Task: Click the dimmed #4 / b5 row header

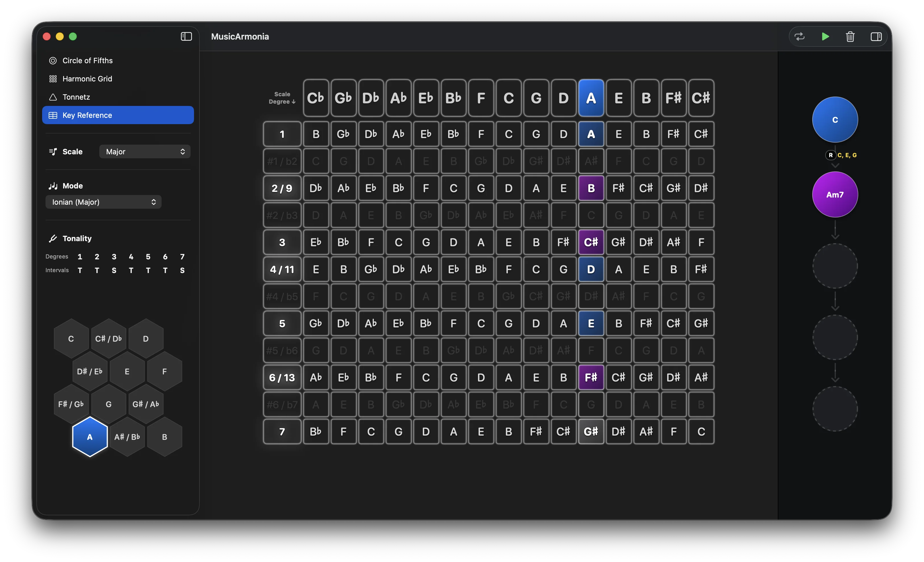Action: (x=282, y=296)
